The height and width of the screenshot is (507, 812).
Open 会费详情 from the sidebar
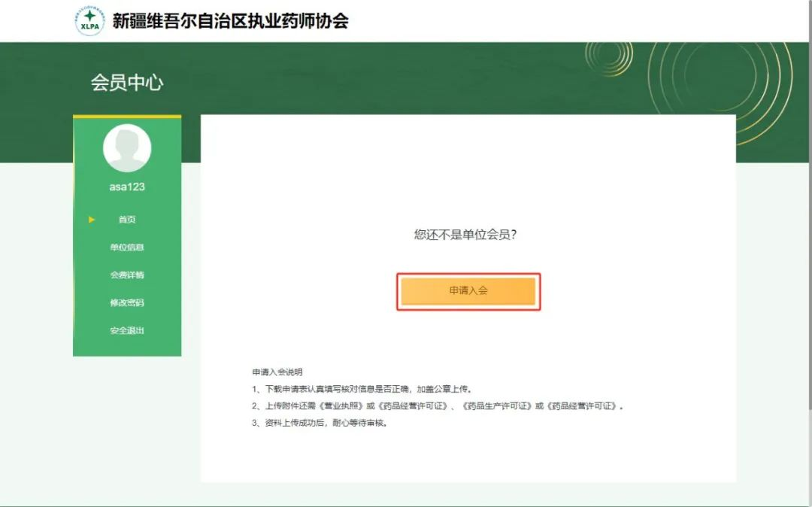tap(127, 275)
